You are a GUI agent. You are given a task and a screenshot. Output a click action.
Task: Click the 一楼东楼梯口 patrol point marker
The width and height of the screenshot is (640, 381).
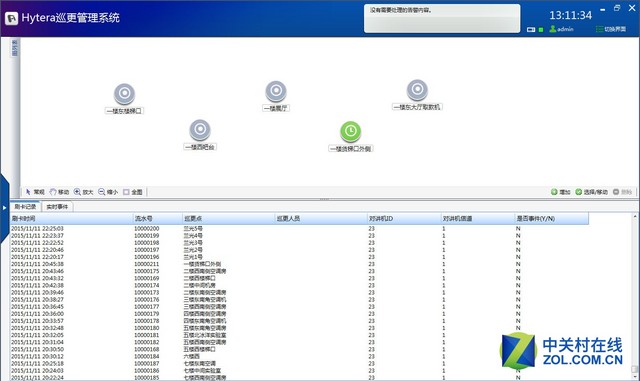coord(124,94)
